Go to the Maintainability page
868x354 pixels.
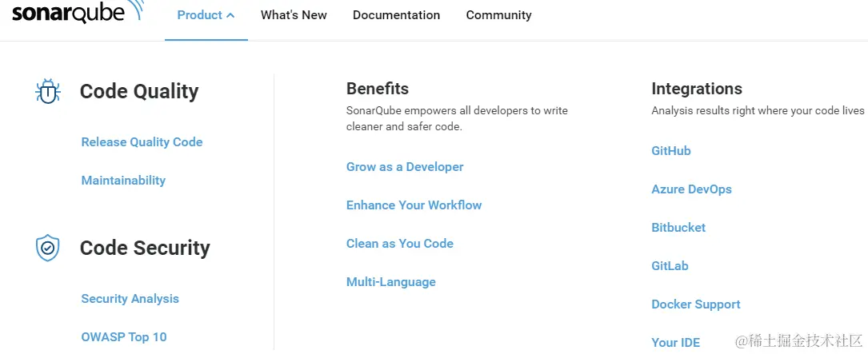click(123, 181)
